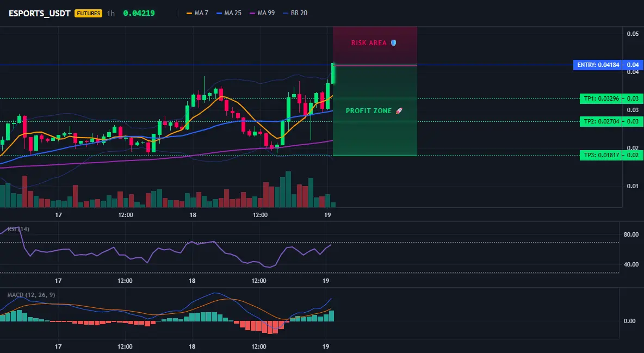644x353 pixels.
Task: Click the 40.00 RSI axis value
Action: tap(631, 265)
